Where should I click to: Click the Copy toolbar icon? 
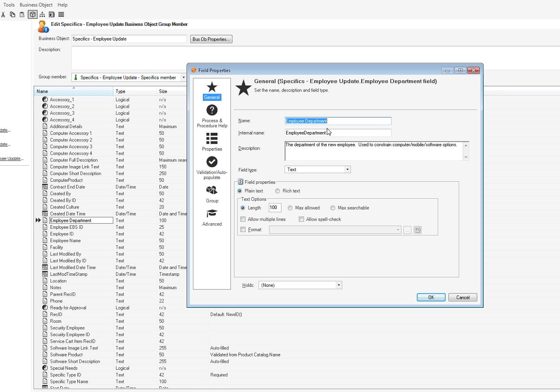pos(13,15)
